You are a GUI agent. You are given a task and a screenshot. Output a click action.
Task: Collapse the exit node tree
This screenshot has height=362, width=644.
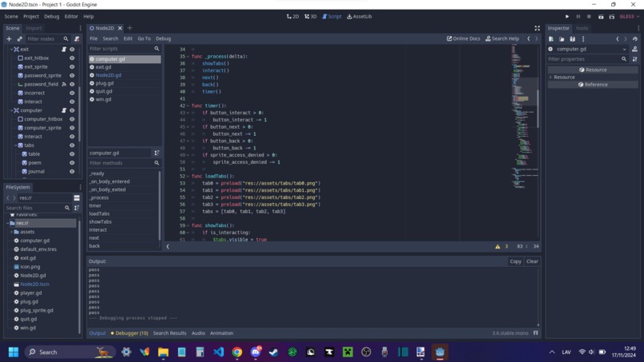(x=11, y=50)
